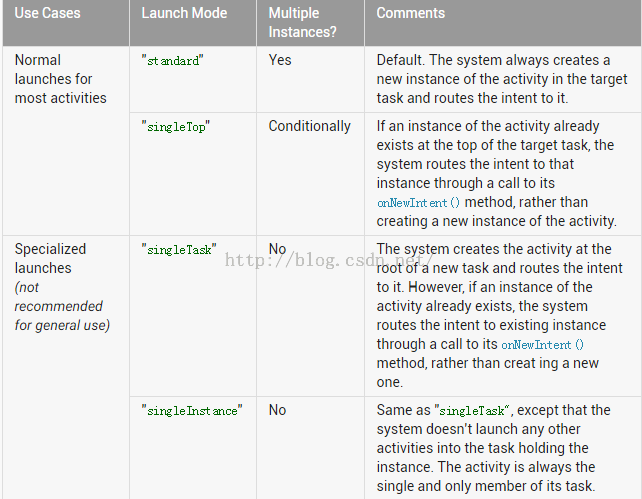Click the "Launch Mode" column header
The width and height of the screenshot is (642, 499).
tap(184, 14)
